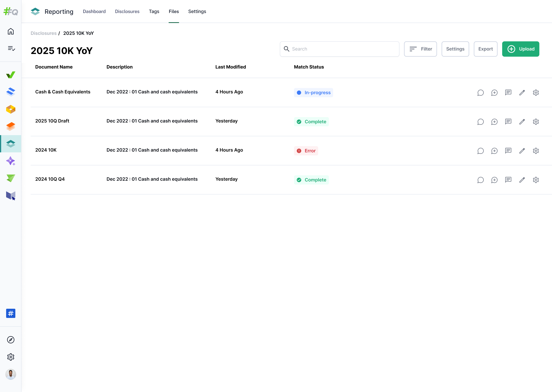Edit the 2024 10K document with pencil icon
This screenshot has height=392, width=552.
click(x=522, y=151)
